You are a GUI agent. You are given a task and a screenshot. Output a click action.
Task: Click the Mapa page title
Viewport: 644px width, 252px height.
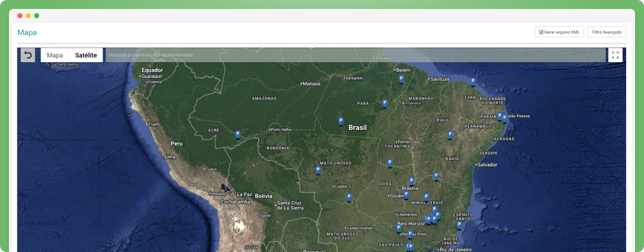(x=27, y=32)
